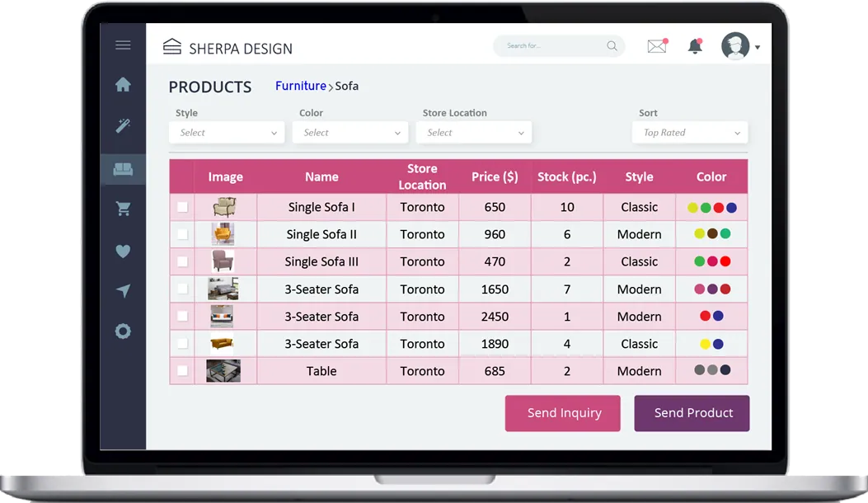Click the Price ($) column header
868x503 pixels.
[495, 176]
